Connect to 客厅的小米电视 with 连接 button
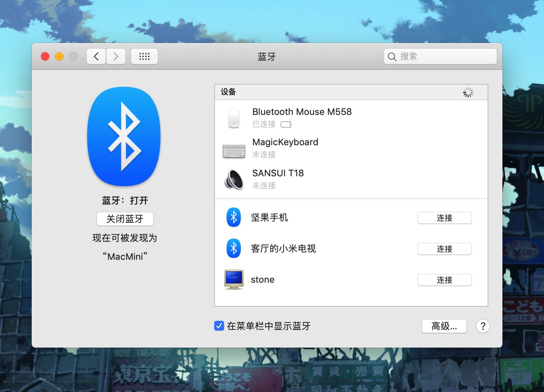The image size is (544, 392). pyautogui.click(x=445, y=249)
